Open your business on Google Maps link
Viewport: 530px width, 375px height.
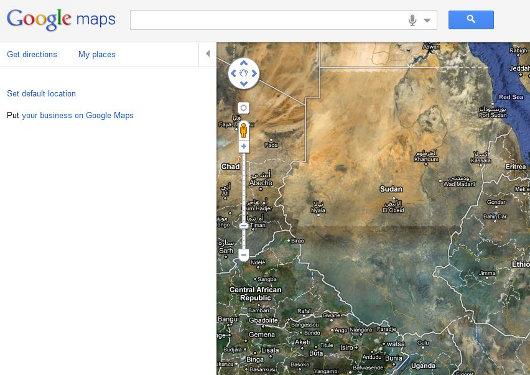point(77,115)
